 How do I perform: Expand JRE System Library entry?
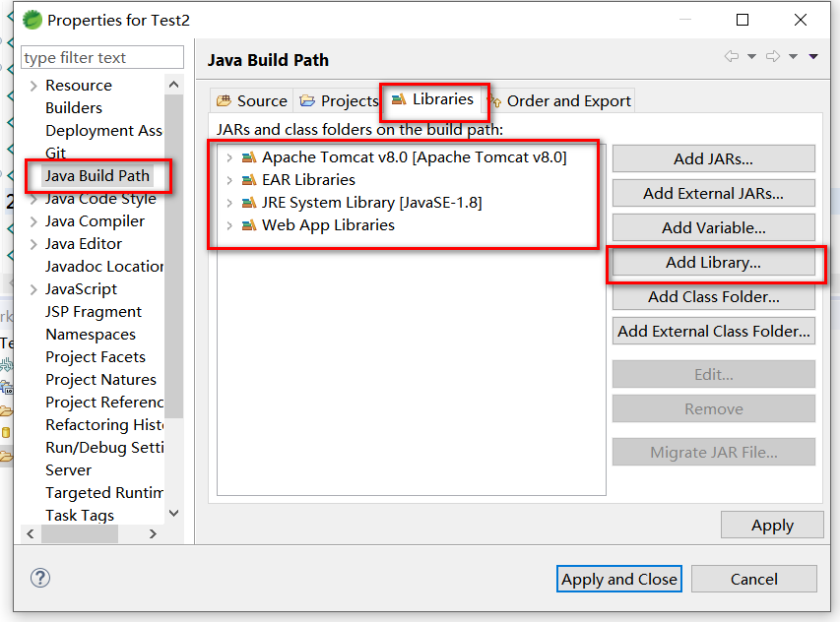pyautogui.click(x=229, y=203)
